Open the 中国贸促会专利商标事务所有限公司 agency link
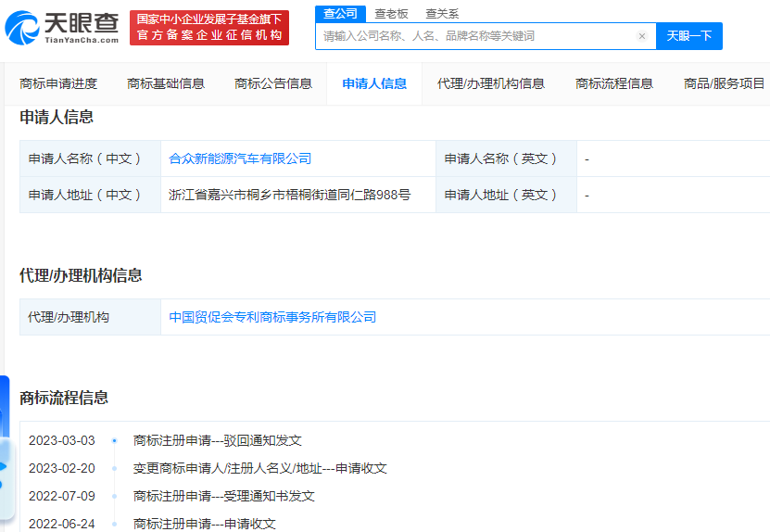Image resolution: width=770 pixels, height=532 pixels. click(x=272, y=317)
